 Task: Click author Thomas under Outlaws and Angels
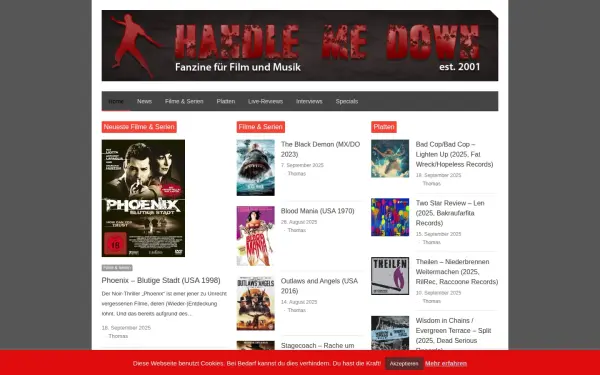coord(297,310)
